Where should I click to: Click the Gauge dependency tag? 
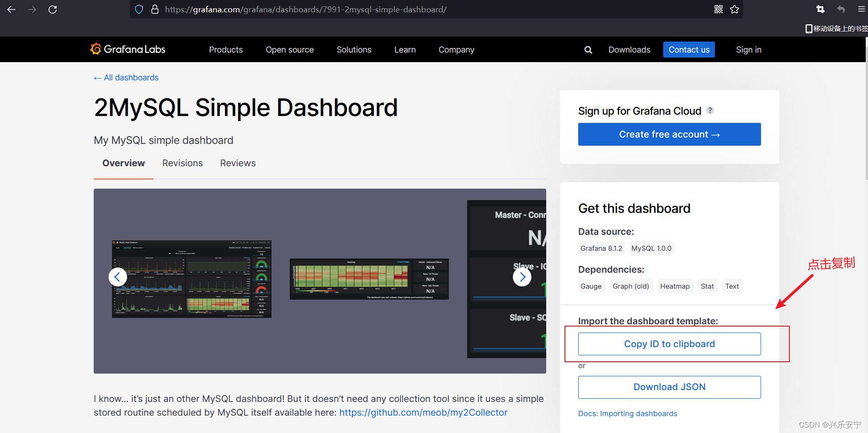click(591, 286)
